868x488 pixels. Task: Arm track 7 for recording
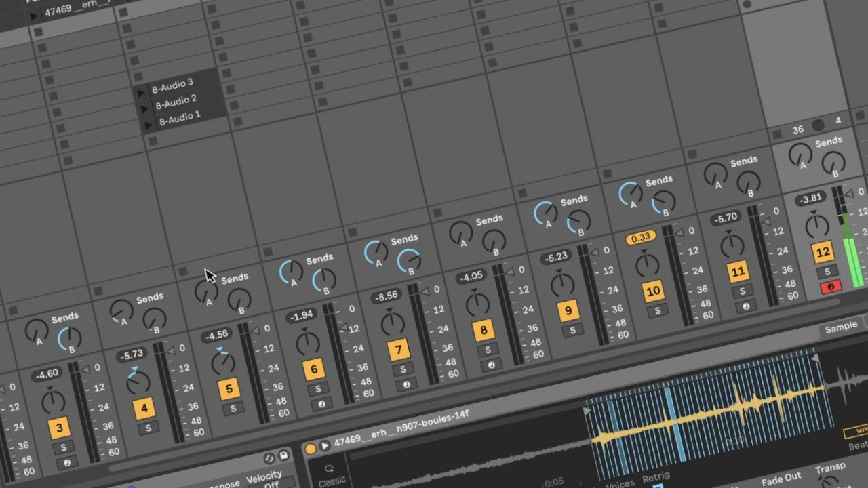point(406,384)
